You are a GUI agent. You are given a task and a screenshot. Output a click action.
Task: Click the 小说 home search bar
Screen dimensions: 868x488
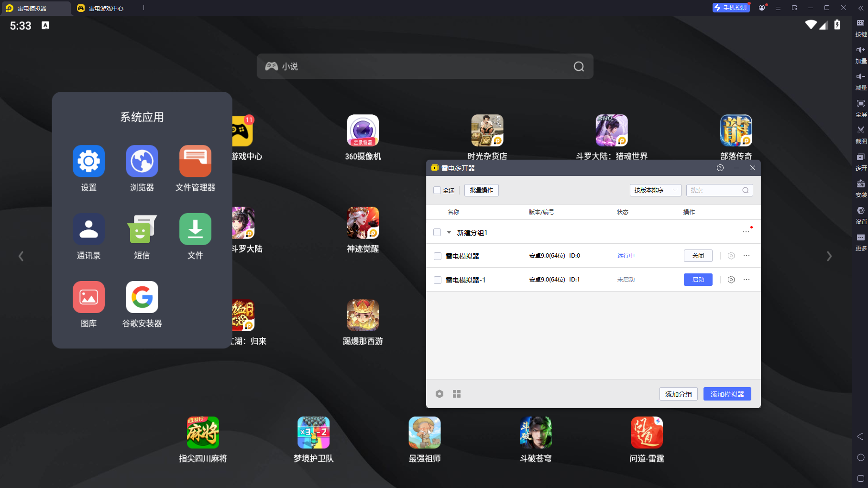click(425, 66)
